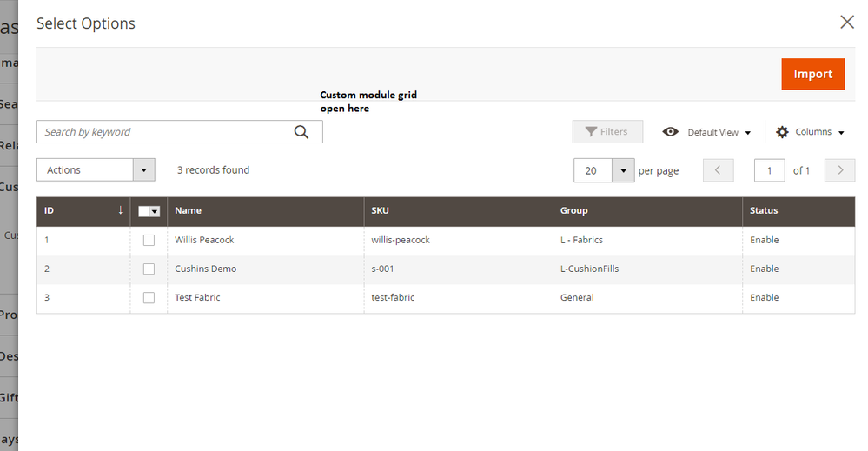868x451 pixels.
Task: Close the Select Options dialog
Action: pyautogui.click(x=846, y=23)
